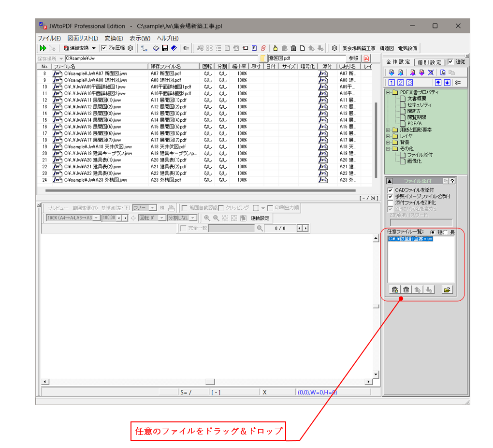
Task: Click the red PDF icon beside 参照
Action: point(366,58)
